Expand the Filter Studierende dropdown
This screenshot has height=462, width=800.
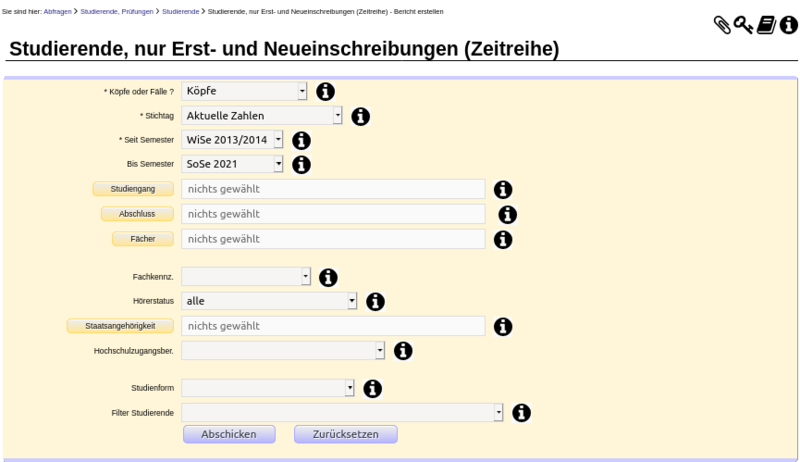pos(342,413)
